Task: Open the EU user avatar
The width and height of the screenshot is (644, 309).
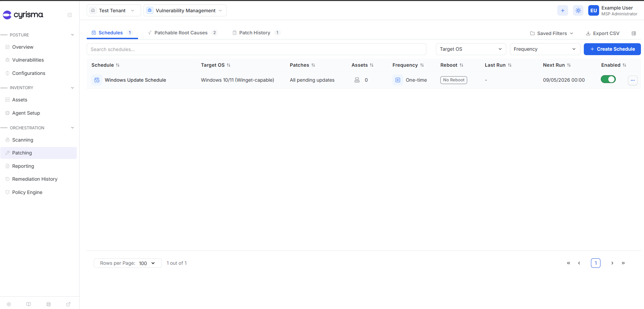Action: tap(593, 11)
